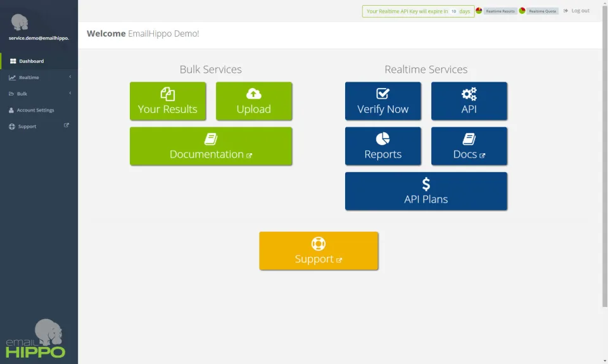The width and height of the screenshot is (608, 364).
Task: Open the Bulk sidebar menu
Action: coord(39,94)
